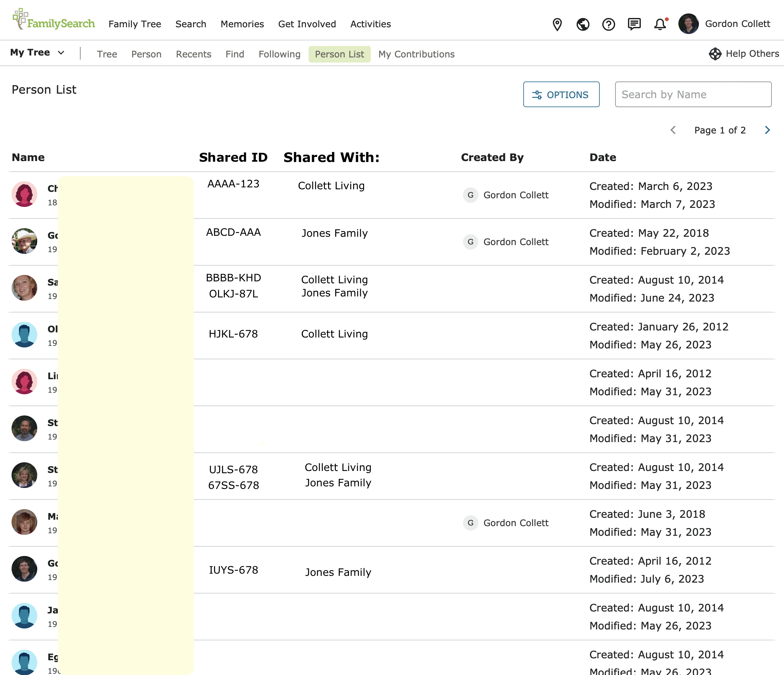Open the Memories menu
784x675 pixels.
tap(242, 24)
